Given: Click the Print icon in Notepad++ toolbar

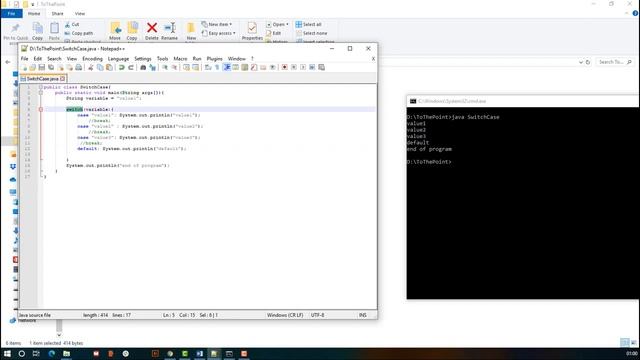Looking at the screenshot, I should [78, 67].
